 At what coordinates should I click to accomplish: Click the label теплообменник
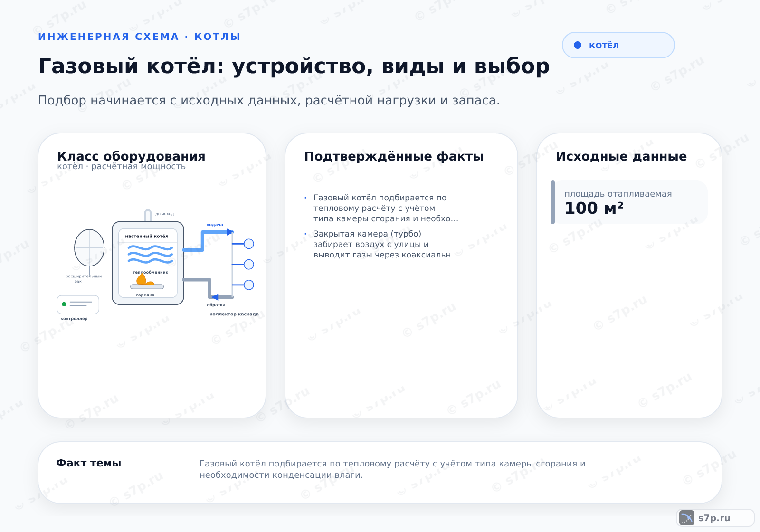[x=151, y=272]
